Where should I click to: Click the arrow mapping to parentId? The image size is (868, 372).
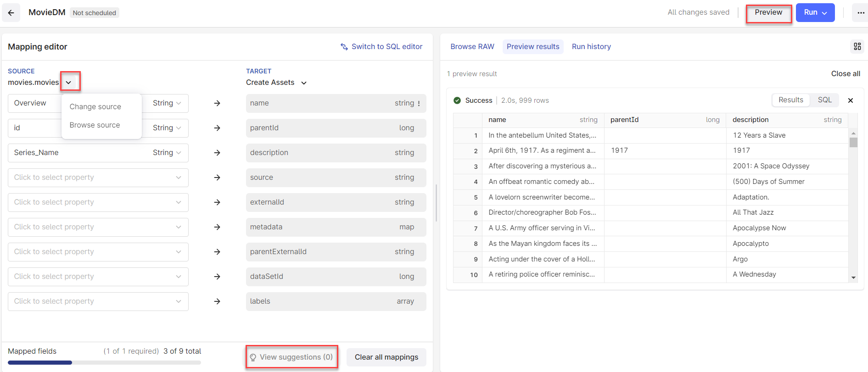[217, 128]
